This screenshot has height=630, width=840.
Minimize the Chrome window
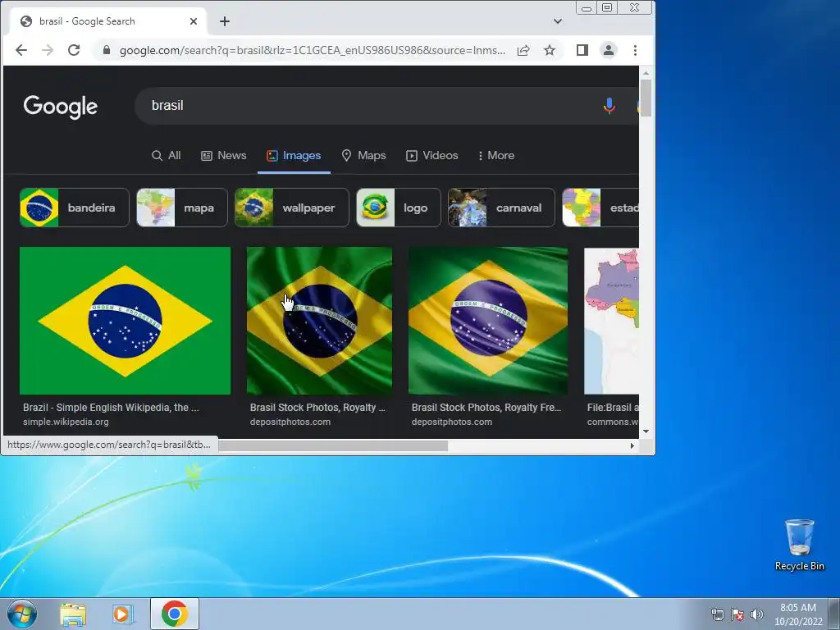(587, 7)
